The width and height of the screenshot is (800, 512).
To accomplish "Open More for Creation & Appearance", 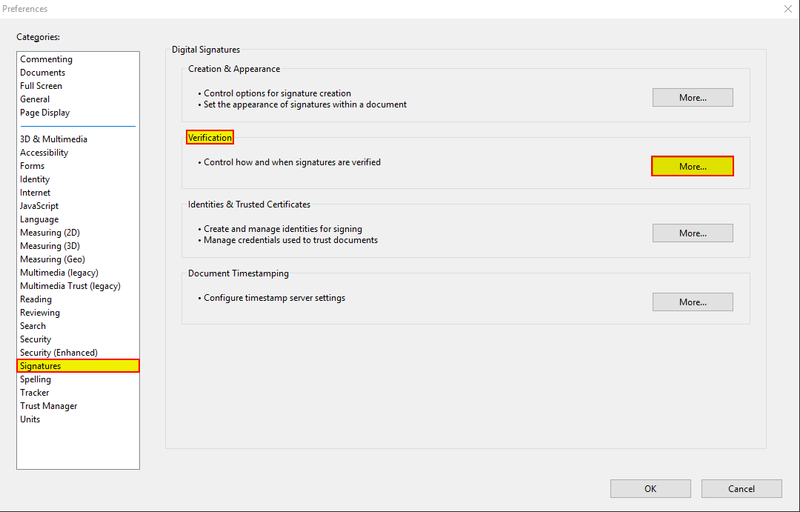I will pos(692,97).
